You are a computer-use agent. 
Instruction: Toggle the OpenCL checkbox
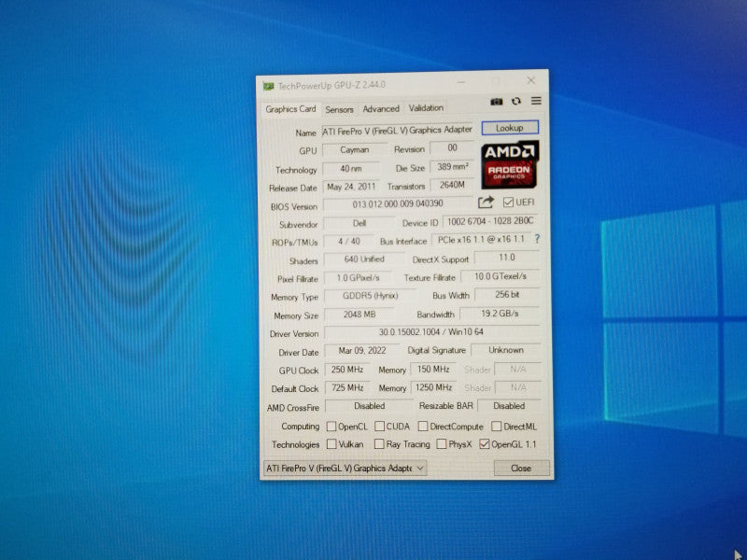click(x=331, y=427)
